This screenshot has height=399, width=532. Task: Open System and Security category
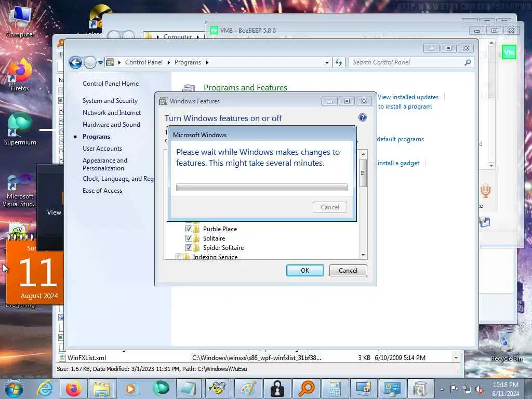pos(110,101)
